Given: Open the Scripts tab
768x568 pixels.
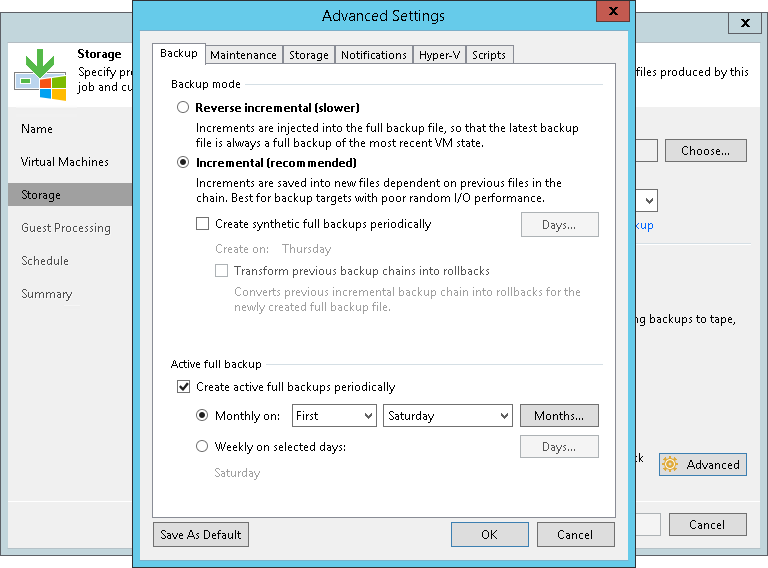Looking at the screenshot, I should coord(489,55).
